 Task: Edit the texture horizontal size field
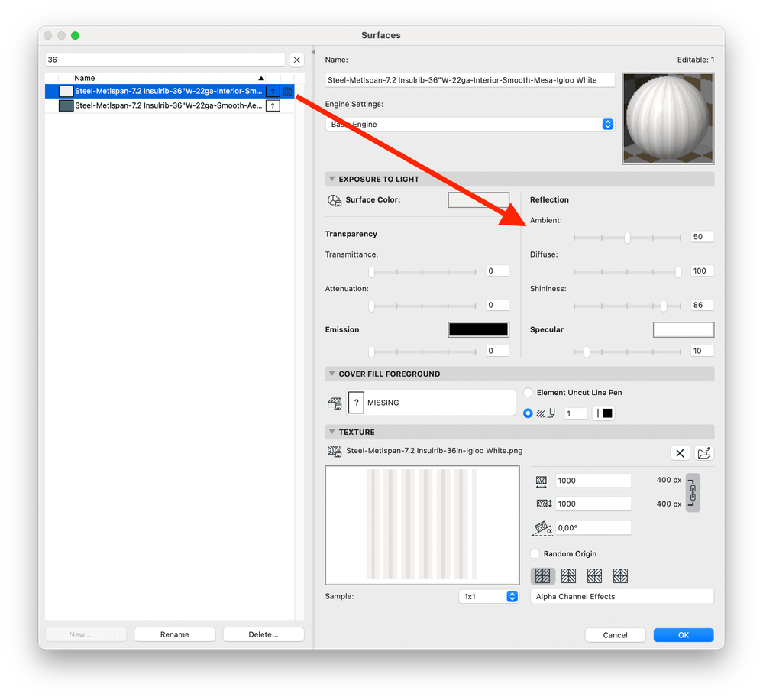tap(593, 481)
